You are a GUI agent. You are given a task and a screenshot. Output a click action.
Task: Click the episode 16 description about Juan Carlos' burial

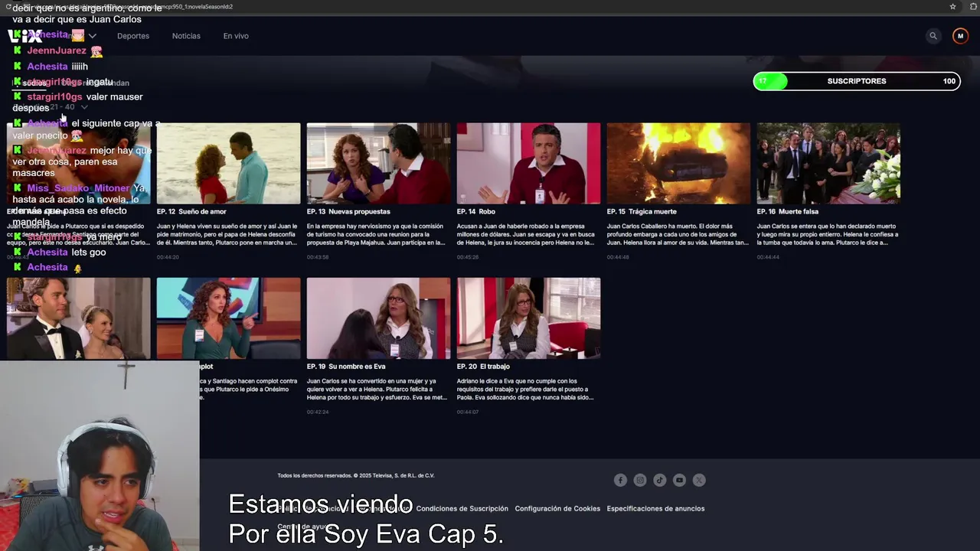(828, 234)
